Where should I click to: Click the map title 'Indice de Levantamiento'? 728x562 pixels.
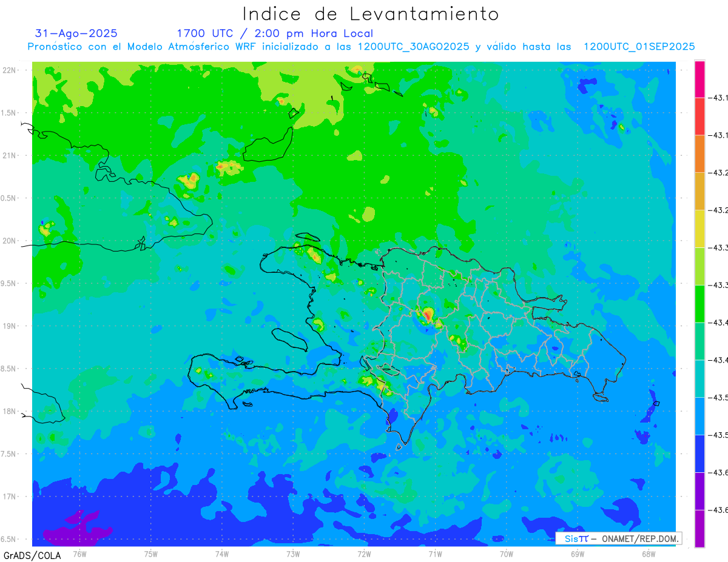point(371,13)
